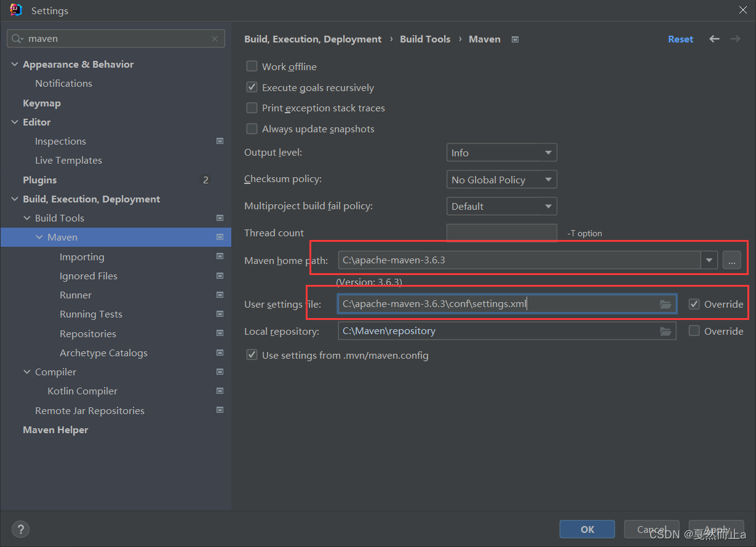Viewport: 756px width, 547px height.
Task: Open the Maven home path dropdown arrow
Action: [710, 260]
